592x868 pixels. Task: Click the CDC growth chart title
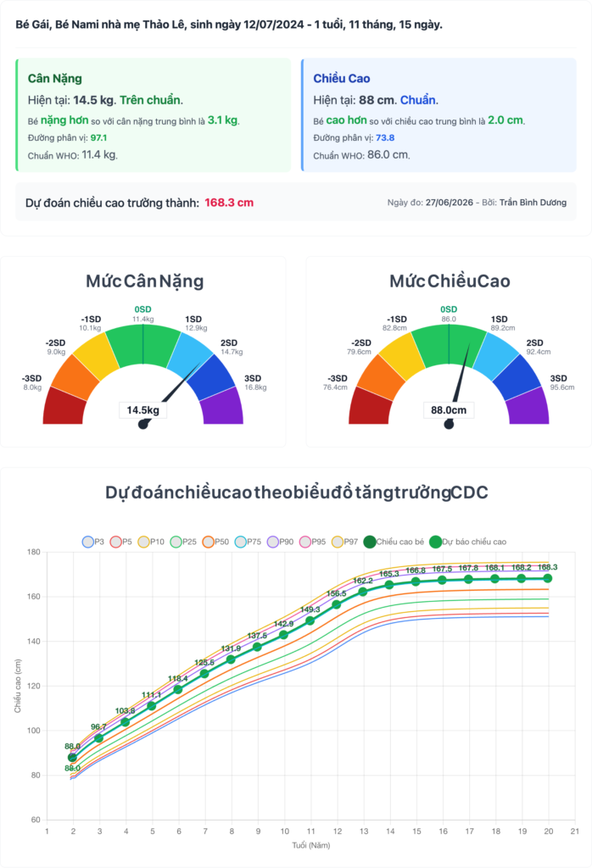(296, 492)
